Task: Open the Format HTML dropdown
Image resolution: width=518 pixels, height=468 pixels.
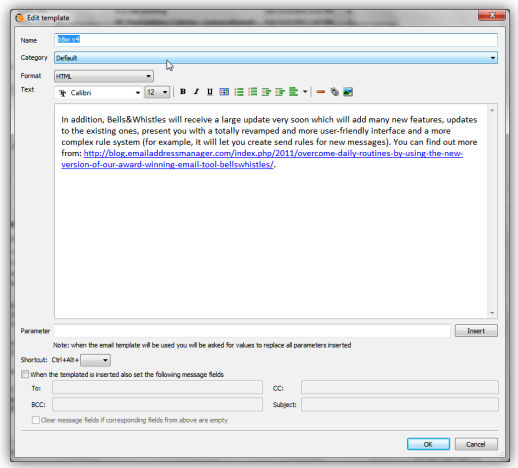Action: tap(104, 76)
